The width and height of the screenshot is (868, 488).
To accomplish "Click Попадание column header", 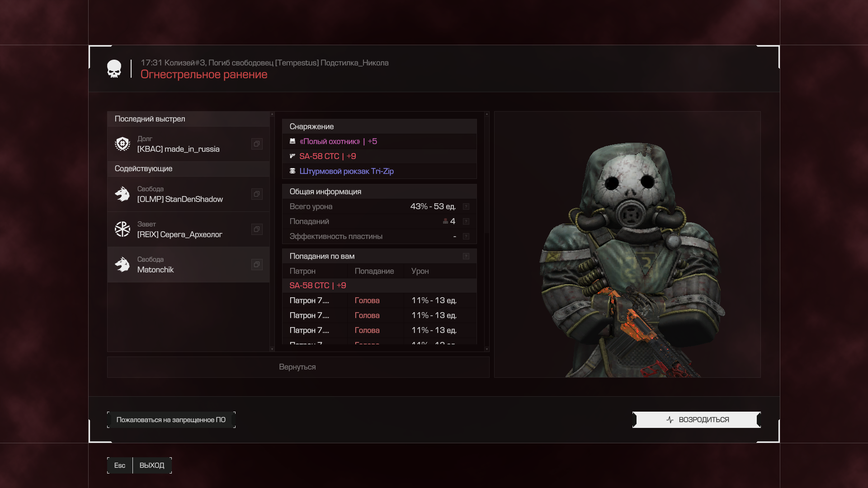I will coord(374,271).
